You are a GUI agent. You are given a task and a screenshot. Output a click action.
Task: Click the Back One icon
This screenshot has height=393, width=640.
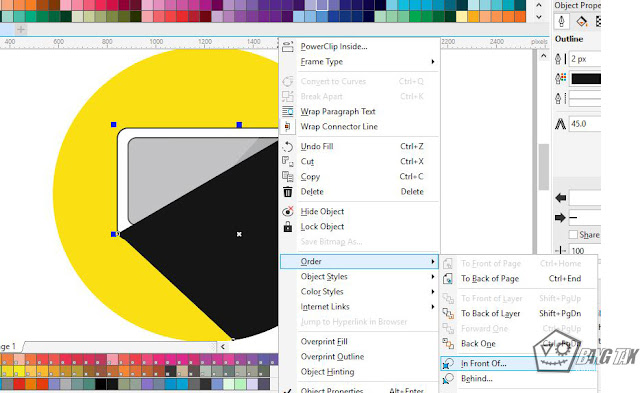coord(448,344)
